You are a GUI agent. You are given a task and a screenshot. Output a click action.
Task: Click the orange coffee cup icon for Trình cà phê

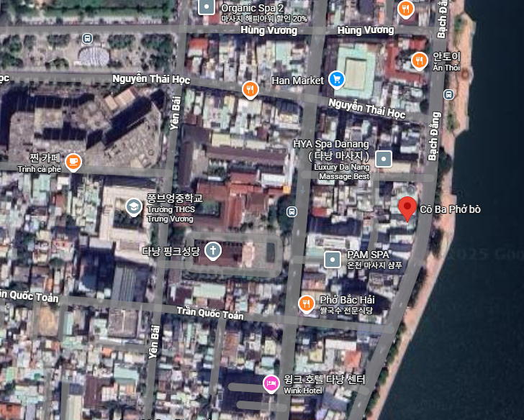pos(73,162)
